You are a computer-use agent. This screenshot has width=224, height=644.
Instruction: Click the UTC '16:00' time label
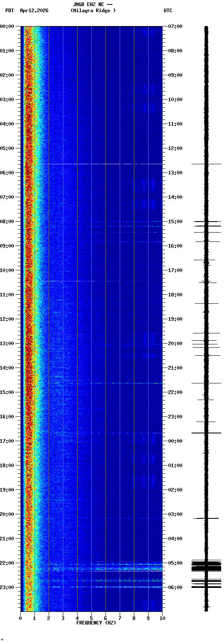[175, 246]
